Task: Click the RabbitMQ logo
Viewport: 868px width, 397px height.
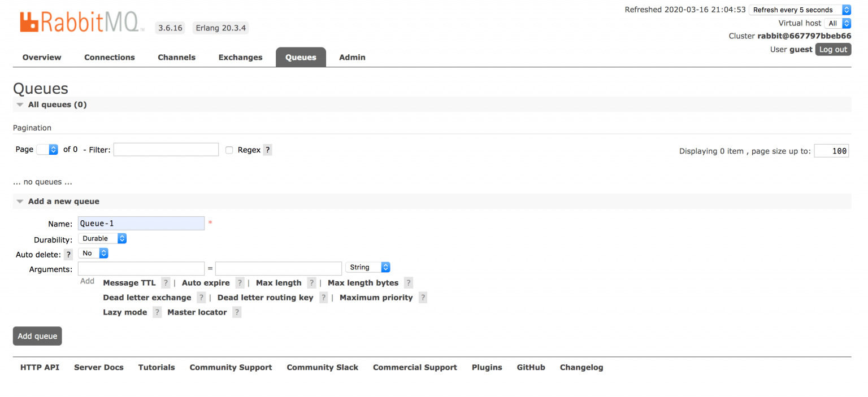Action: point(82,21)
